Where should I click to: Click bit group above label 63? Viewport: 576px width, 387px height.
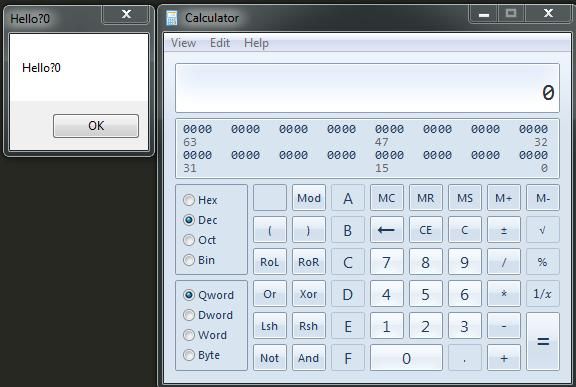198,129
